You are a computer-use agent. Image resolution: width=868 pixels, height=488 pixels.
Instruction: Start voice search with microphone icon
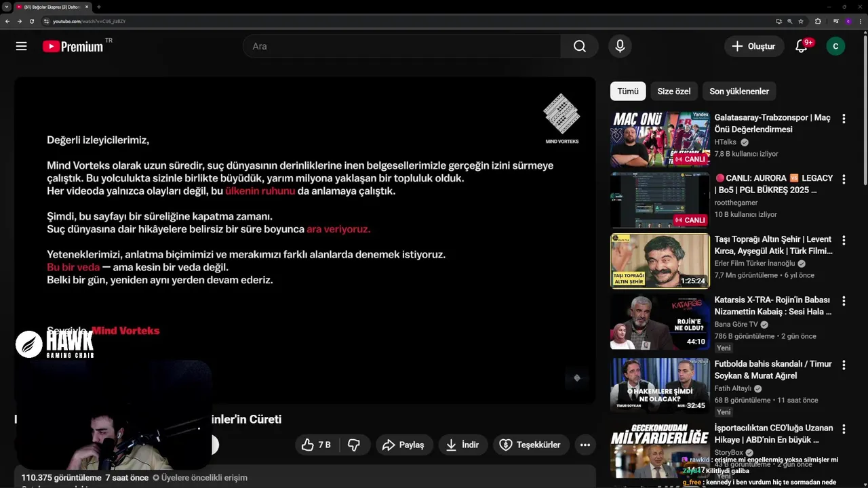point(619,46)
